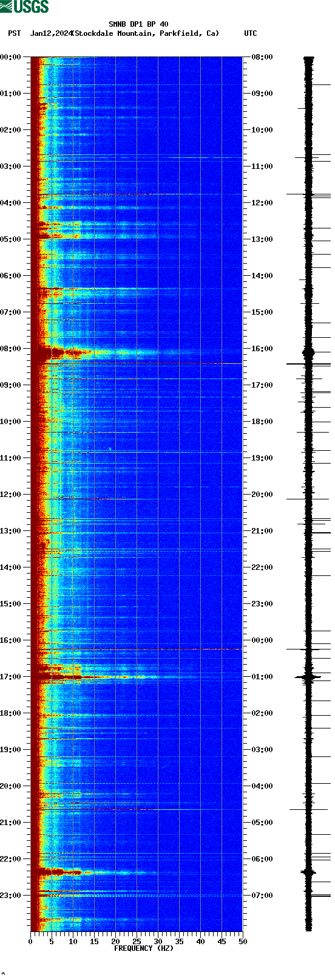Click the 11:00 UTC time label on right
Screen dimensions: 335x980
262,166
